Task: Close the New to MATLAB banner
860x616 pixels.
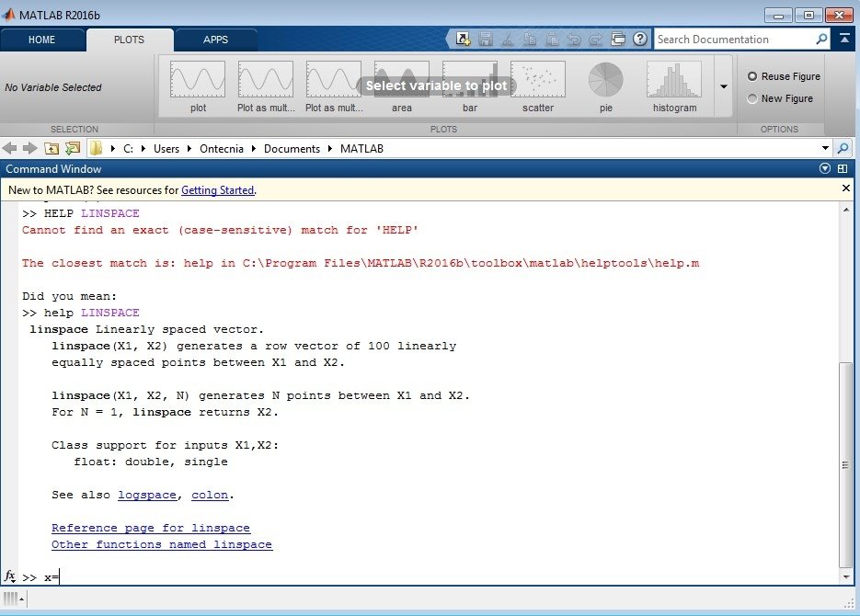Action: click(845, 188)
